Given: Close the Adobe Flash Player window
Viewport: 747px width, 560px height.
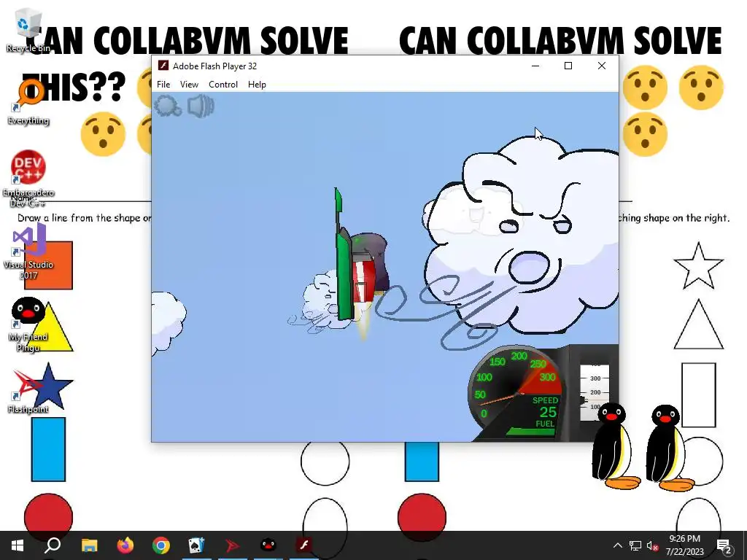Looking at the screenshot, I should [x=602, y=66].
